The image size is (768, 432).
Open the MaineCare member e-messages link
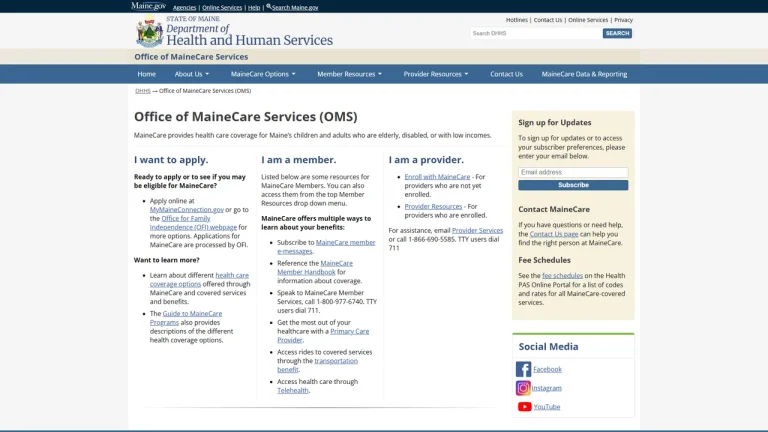point(326,247)
